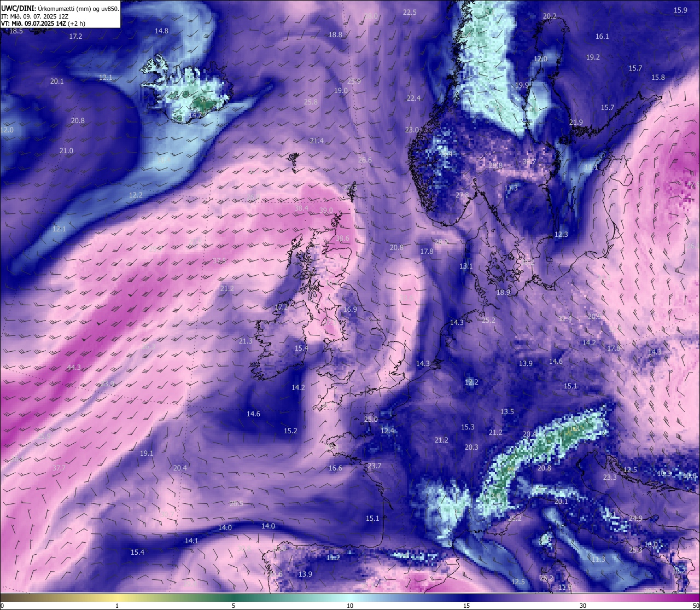Click the 39.0 value north of Scotland

click(x=326, y=211)
